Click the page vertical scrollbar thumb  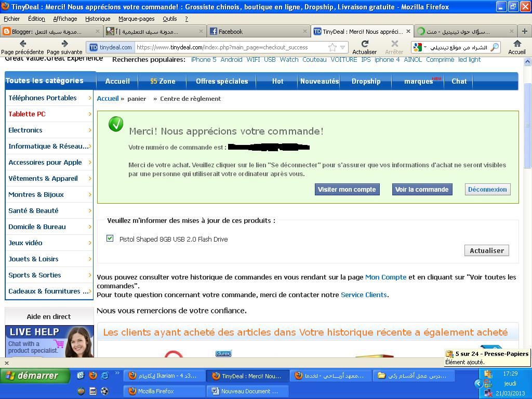click(528, 125)
